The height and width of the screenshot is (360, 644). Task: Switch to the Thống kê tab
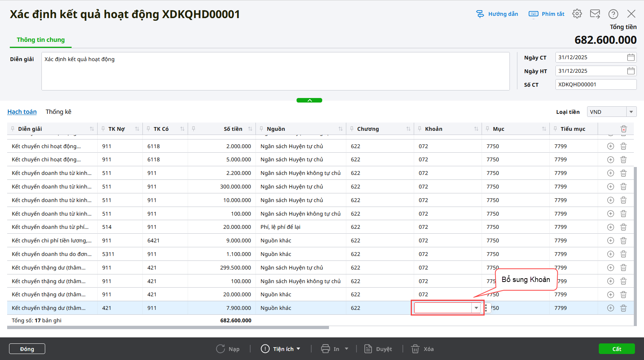tap(58, 112)
